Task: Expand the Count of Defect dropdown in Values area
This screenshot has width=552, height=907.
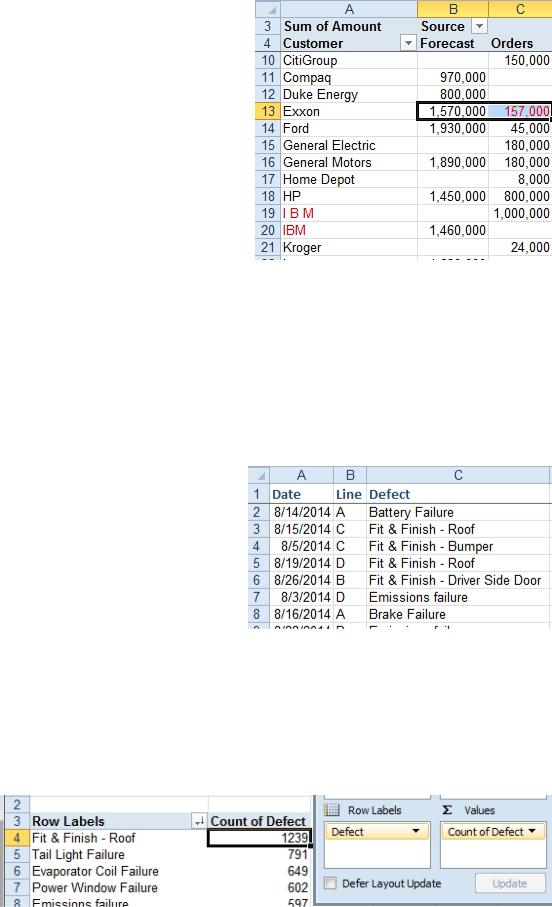Action: [532, 831]
